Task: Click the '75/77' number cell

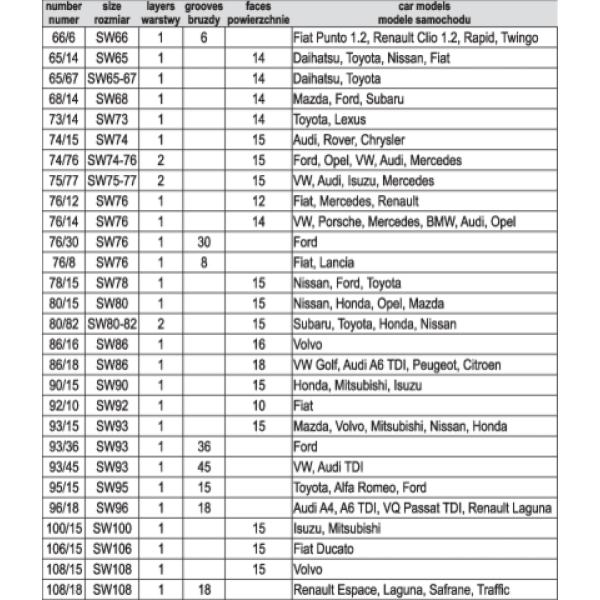Action: pos(64,181)
